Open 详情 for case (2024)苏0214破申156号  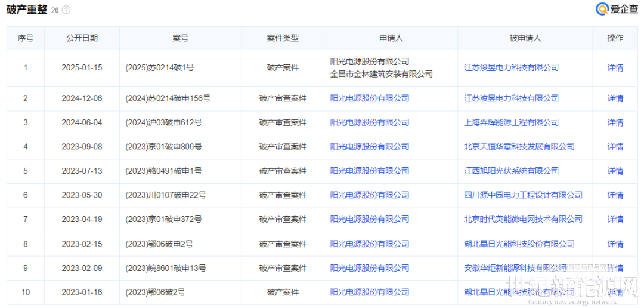(615, 98)
